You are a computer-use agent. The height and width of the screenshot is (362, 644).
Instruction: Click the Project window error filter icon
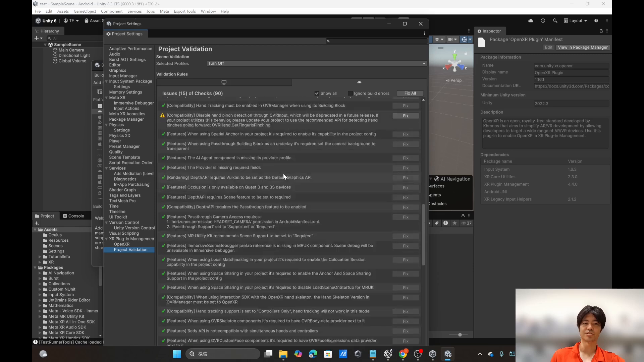coord(445,223)
